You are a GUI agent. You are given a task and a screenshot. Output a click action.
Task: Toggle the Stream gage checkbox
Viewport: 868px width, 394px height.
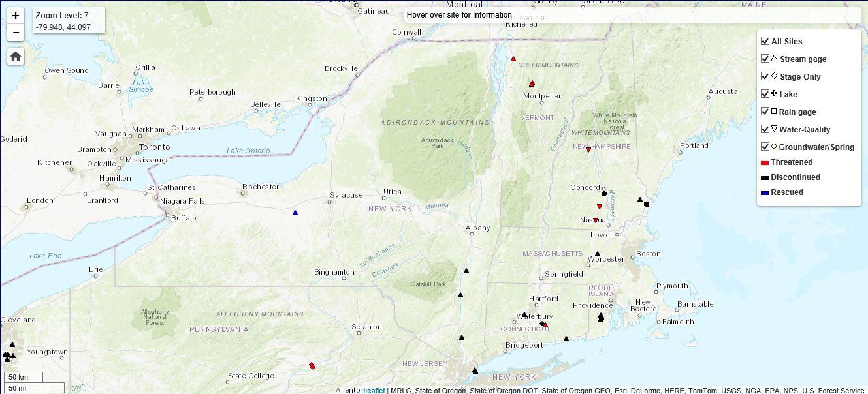765,59
